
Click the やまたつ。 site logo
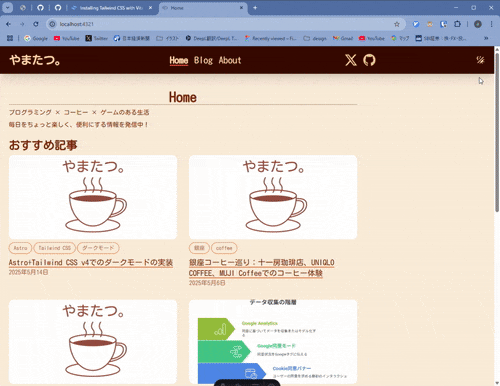click(35, 60)
